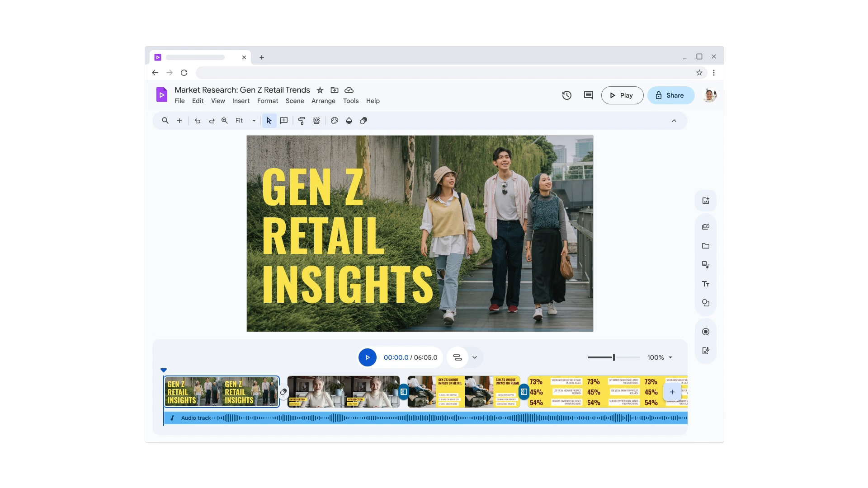Click the Share button

click(668, 95)
